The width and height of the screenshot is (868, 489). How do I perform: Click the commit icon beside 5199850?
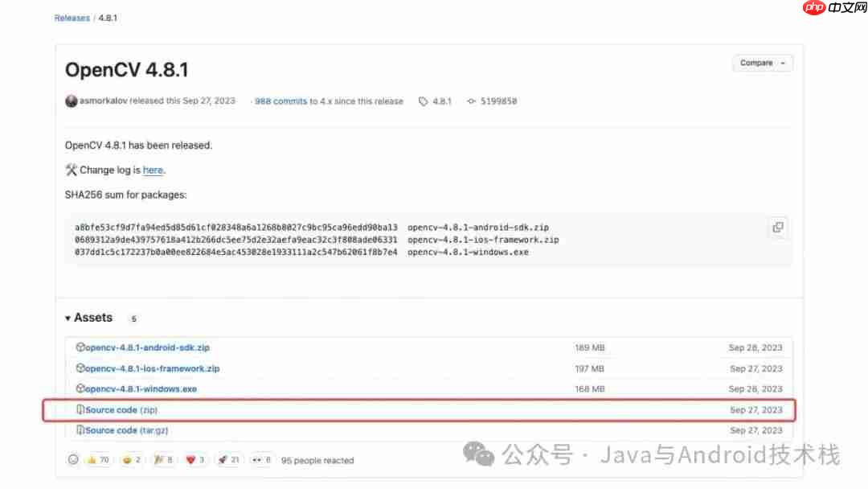point(472,101)
